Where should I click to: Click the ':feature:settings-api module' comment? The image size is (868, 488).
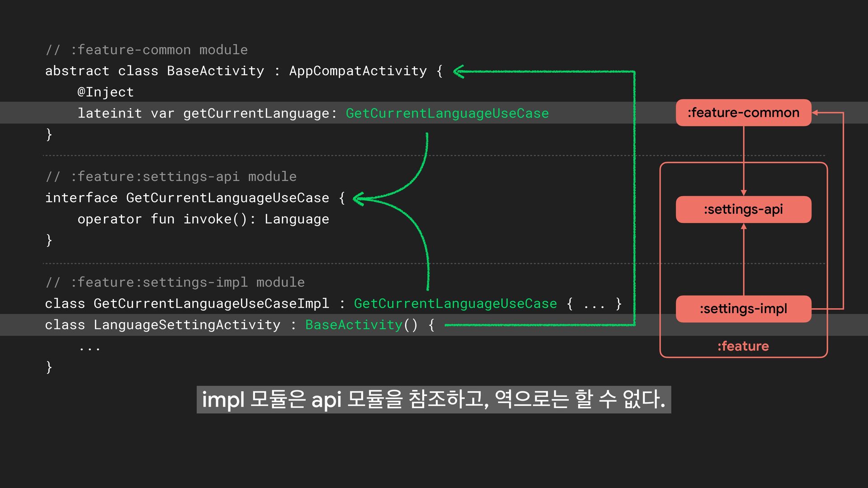click(x=171, y=177)
